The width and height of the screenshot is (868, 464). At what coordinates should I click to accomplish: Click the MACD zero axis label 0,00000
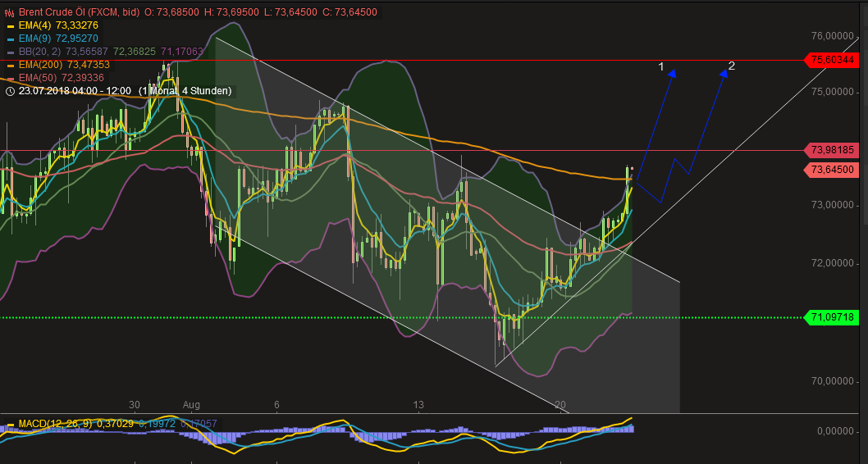point(835,431)
